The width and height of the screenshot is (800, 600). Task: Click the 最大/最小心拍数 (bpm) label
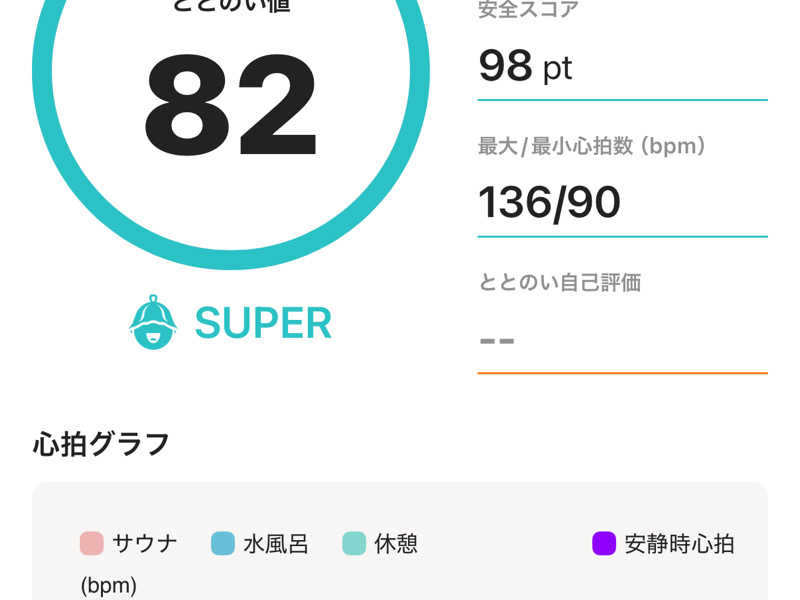[x=592, y=146]
